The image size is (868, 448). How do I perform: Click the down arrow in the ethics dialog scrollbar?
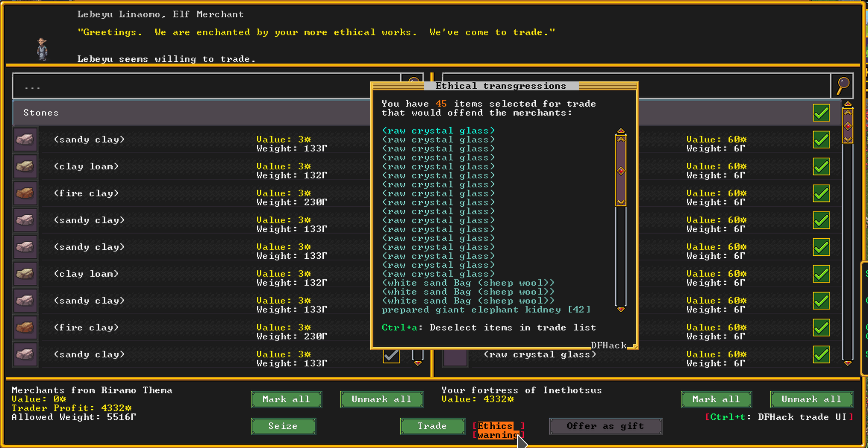(x=621, y=309)
